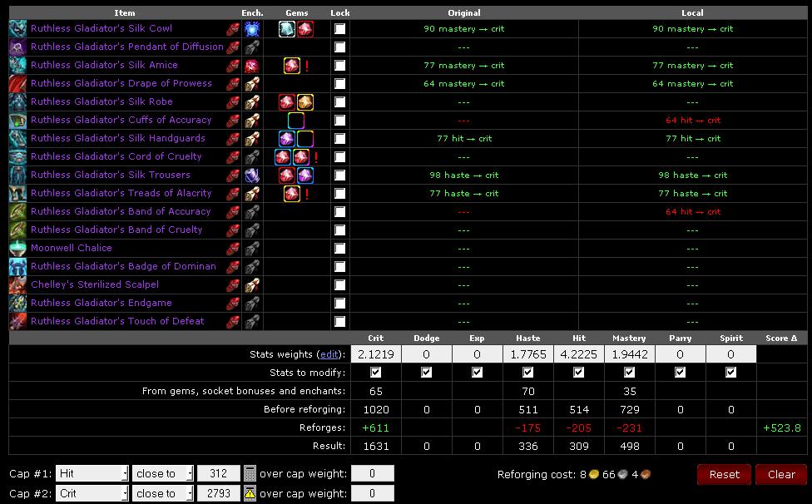Open the Cap #2 stat dropdown showing Crit
This screenshot has height=504, width=812.
point(92,493)
